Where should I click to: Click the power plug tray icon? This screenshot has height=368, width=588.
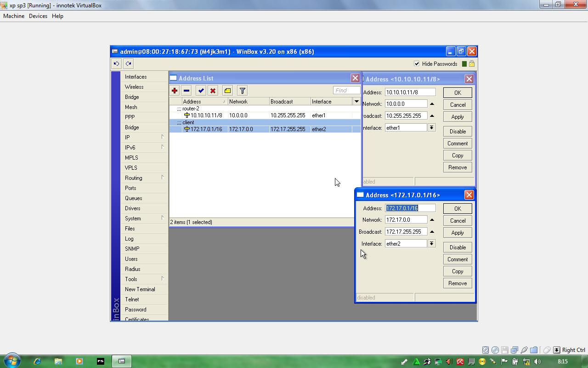point(515,362)
